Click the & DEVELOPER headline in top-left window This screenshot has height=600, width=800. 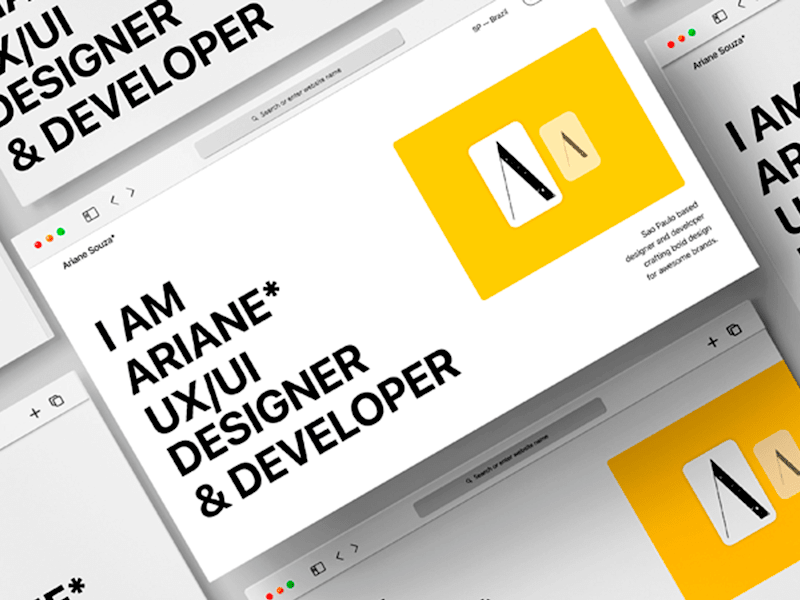(x=142, y=88)
